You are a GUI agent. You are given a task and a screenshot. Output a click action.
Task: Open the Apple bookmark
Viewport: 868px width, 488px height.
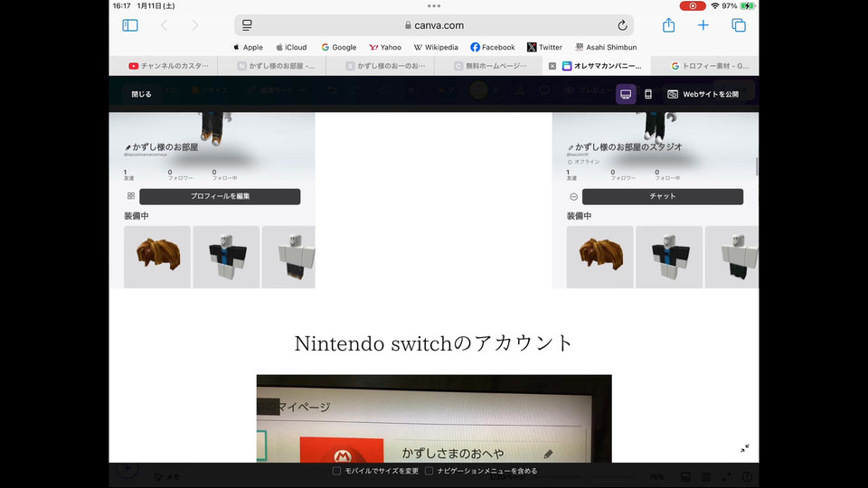click(x=248, y=48)
